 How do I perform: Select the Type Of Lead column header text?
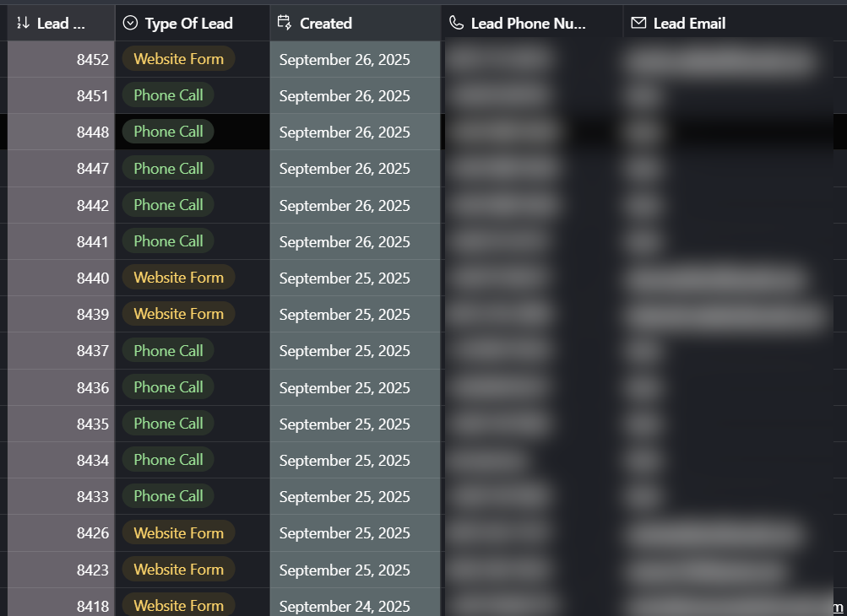tap(188, 24)
